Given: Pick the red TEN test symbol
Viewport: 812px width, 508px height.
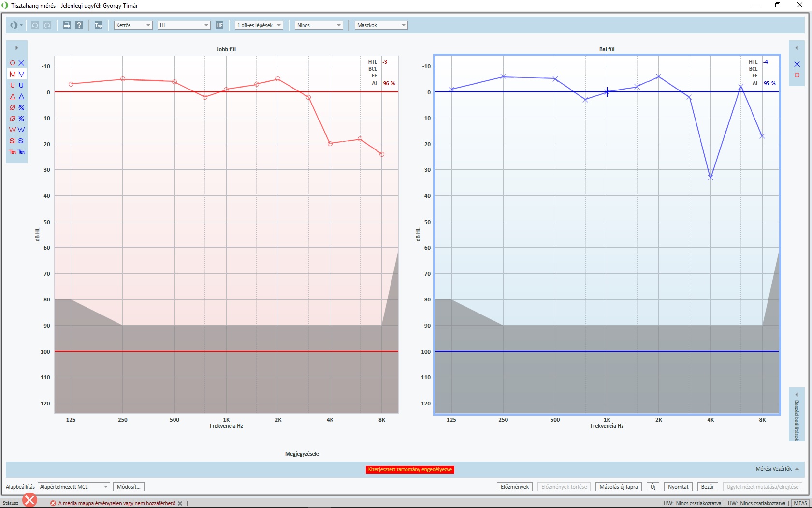Looking at the screenshot, I should tap(13, 152).
